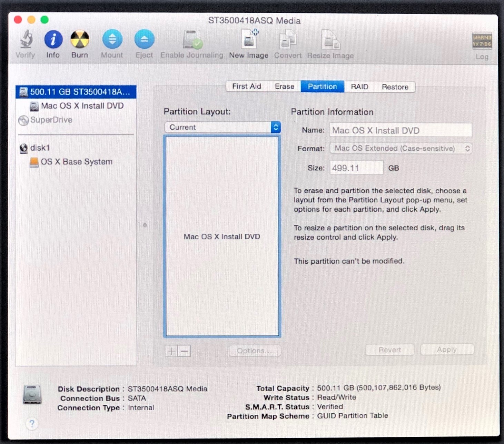Screen dimensions: 504x444
Task: Click the Connection Bus SATA value
Action: tap(137, 398)
